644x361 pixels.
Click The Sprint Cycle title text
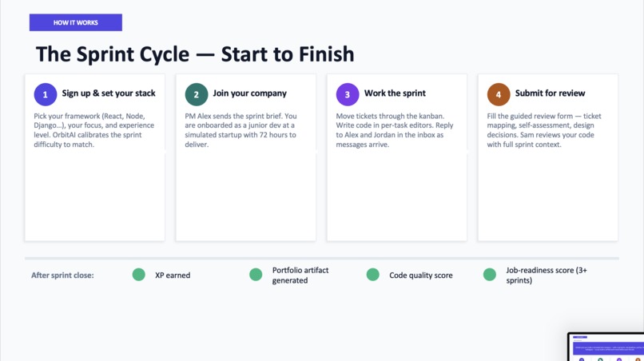point(195,54)
